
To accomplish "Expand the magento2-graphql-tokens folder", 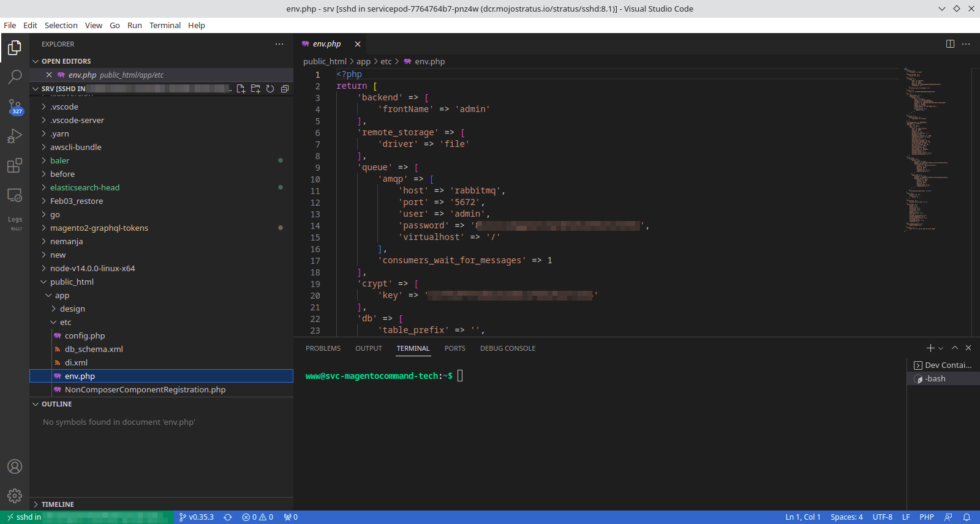I will pyautogui.click(x=99, y=228).
